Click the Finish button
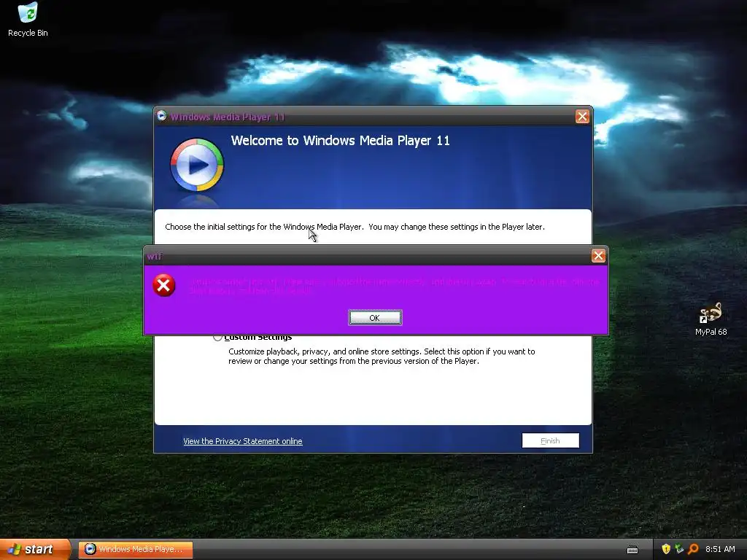The height and width of the screenshot is (560, 747). (x=550, y=440)
